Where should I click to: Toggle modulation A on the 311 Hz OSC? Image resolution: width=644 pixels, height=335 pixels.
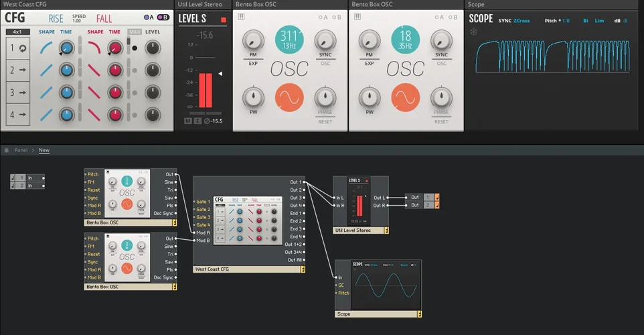[323, 17]
